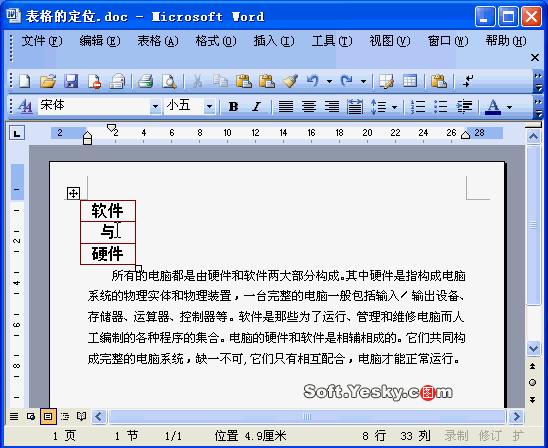The image size is (548, 448).
Task: Expand Standard toolbar options chevron
Action: click(538, 81)
